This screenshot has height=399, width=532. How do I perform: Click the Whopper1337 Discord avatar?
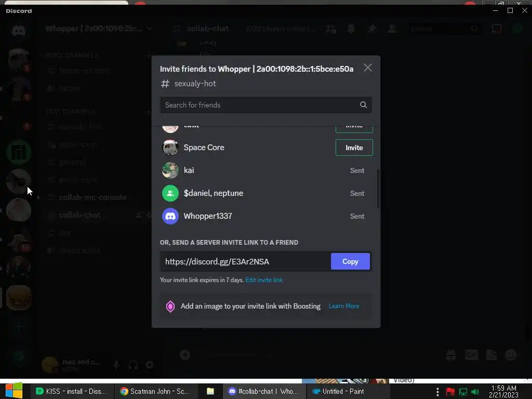(170, 216)
